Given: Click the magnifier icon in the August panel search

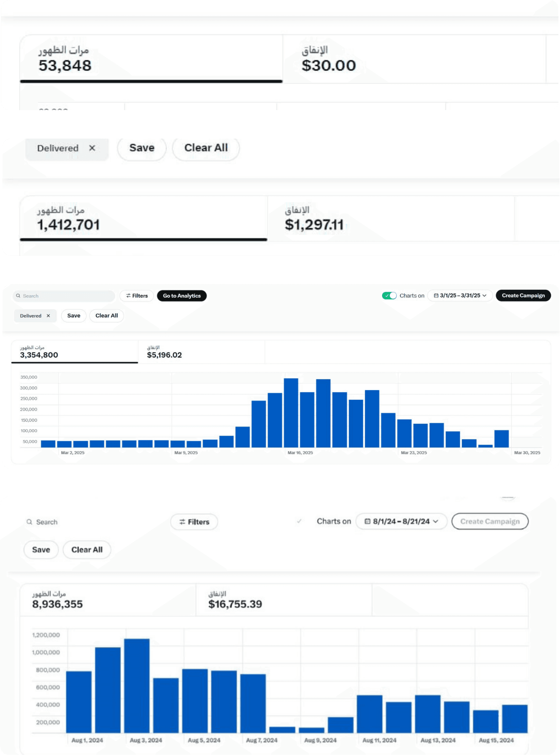Looking at the screenshot, I should point(30,522).
